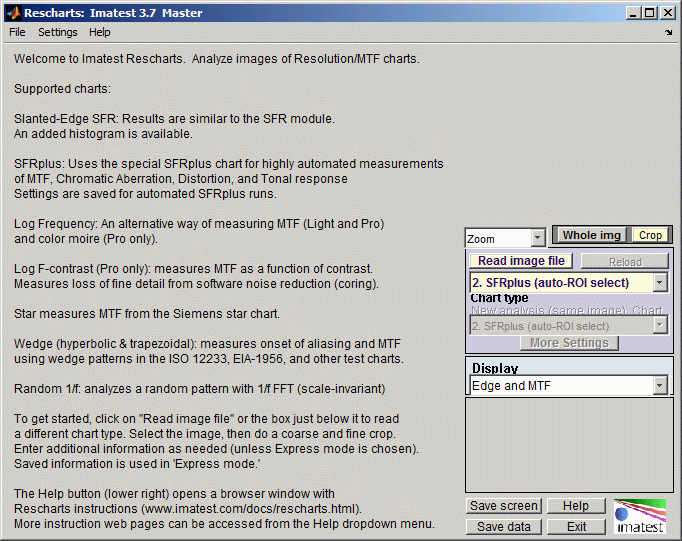Click the 'Chart type' label
The image size is (682, 541).
pyautogui.click(x=499, y=298)
